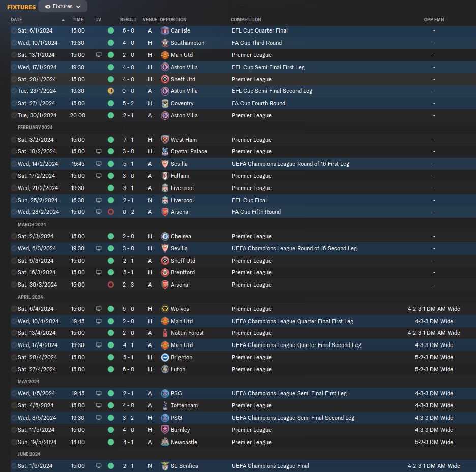Click the Burnley club badge

tap(165, 430)
